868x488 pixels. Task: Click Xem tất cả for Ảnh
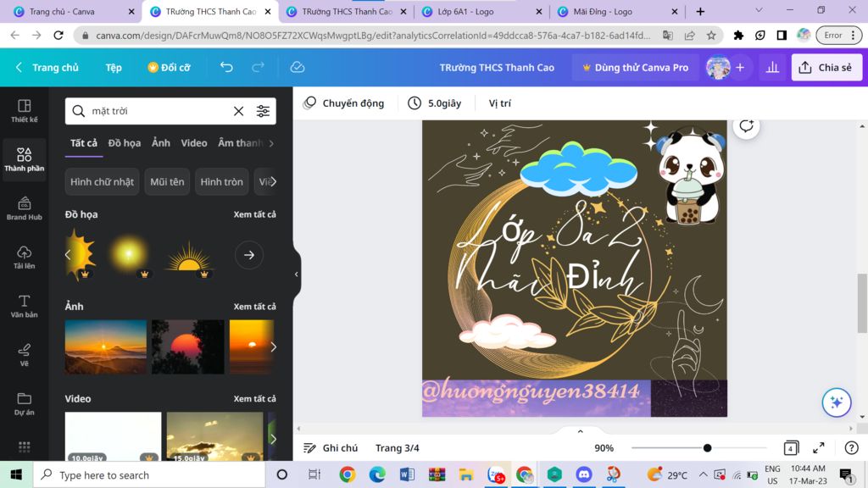254,307
